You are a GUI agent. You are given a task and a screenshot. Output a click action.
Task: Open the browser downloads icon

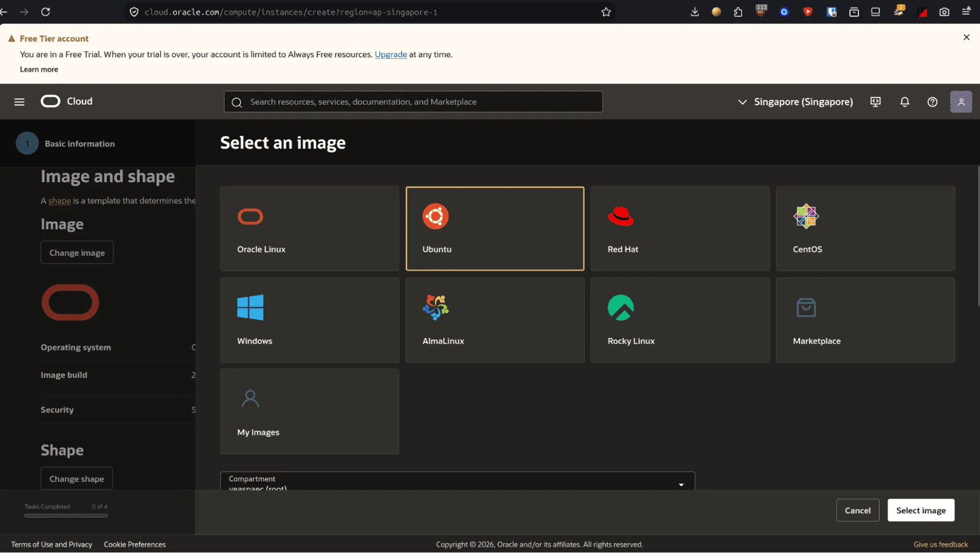point(695,12)
